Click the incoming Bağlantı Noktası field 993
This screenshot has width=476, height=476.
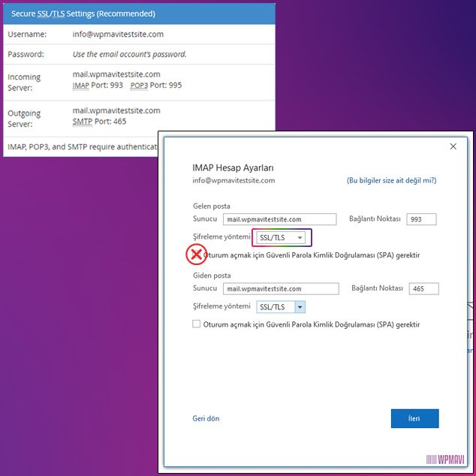pos(421,219)
